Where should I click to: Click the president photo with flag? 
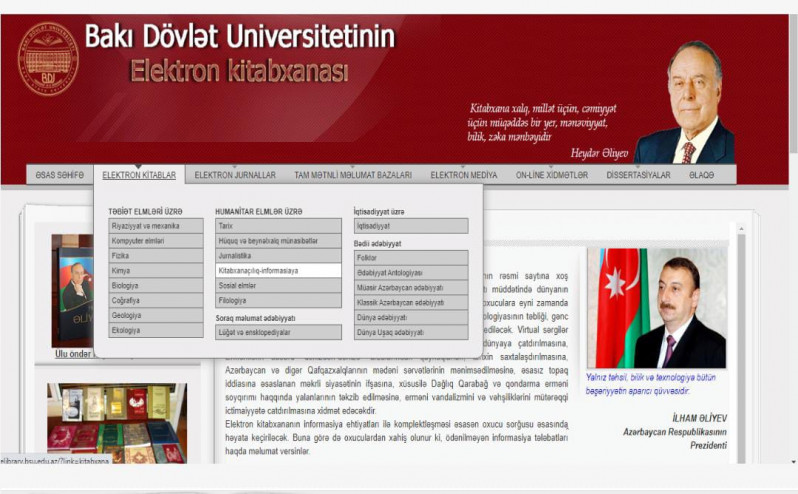click(x=657, y=308)
